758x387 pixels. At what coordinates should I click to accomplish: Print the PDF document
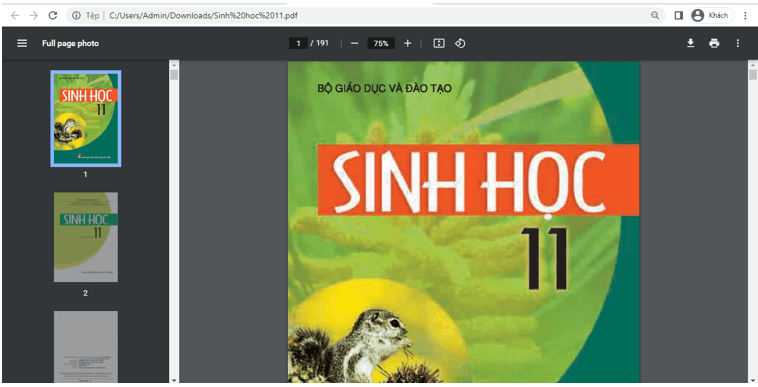[714, 43]
